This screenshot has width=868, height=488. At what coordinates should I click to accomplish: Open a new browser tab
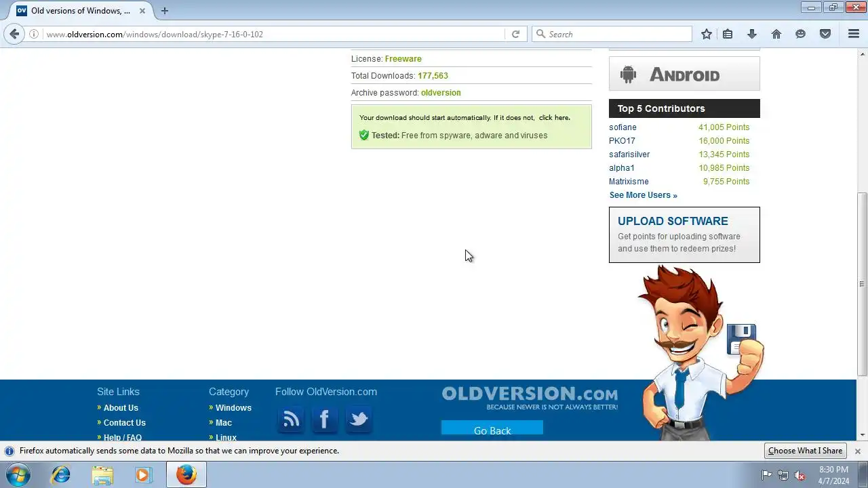(x=164, y=11)
